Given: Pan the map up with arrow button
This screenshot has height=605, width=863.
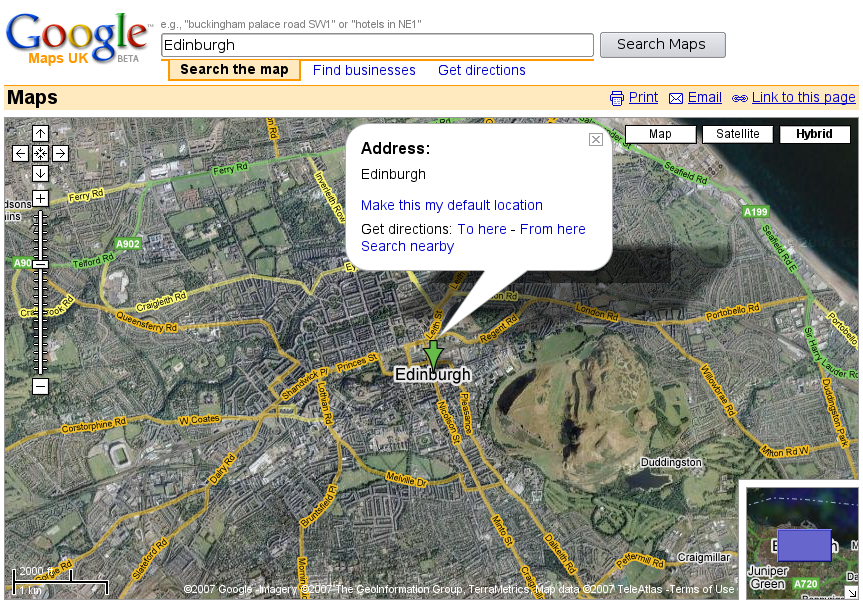Looking at the screenshot, I should point(40,133).
